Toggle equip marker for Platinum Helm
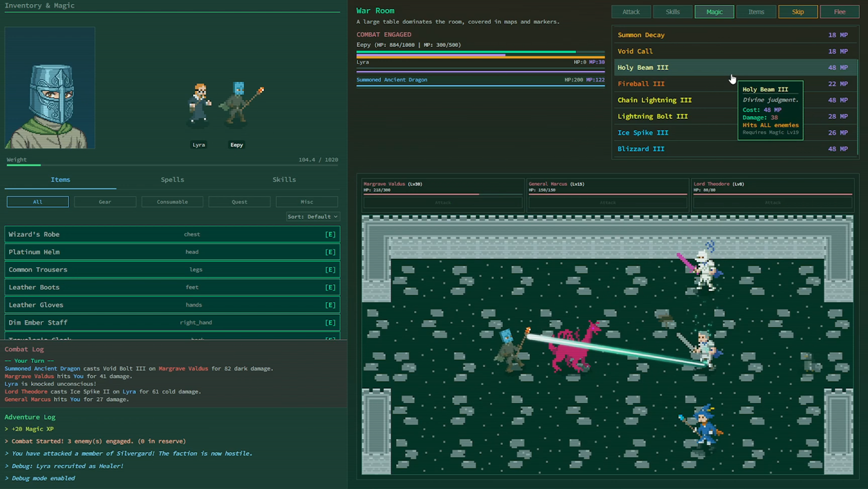This screenshot has width=868, height=489. coord(330,252)
